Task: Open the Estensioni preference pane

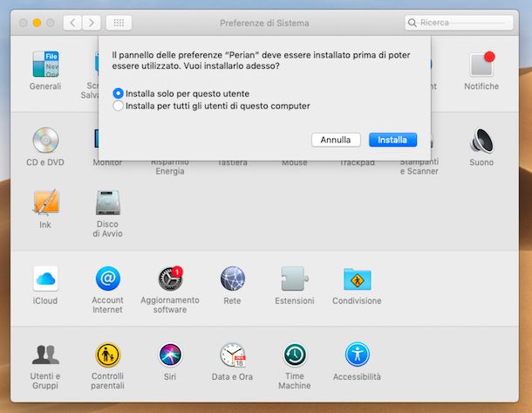Action: (x=295, y=279)
